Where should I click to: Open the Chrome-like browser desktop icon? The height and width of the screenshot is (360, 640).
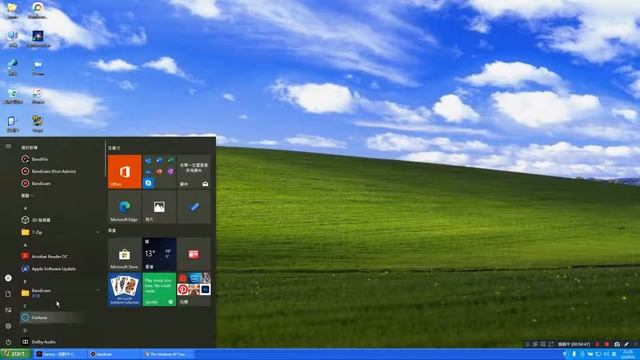(x=38, y=11)
